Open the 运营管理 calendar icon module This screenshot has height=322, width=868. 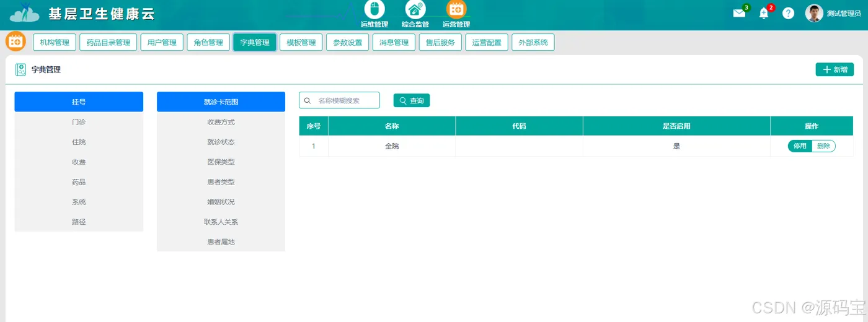[456, 9]
